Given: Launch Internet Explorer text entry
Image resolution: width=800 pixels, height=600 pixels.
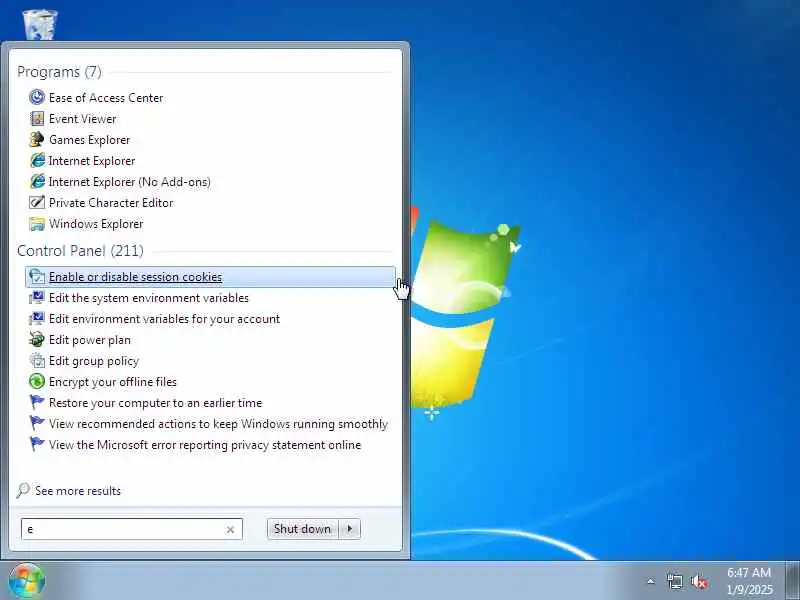Looking at the screenshot, I should point(92,161).
